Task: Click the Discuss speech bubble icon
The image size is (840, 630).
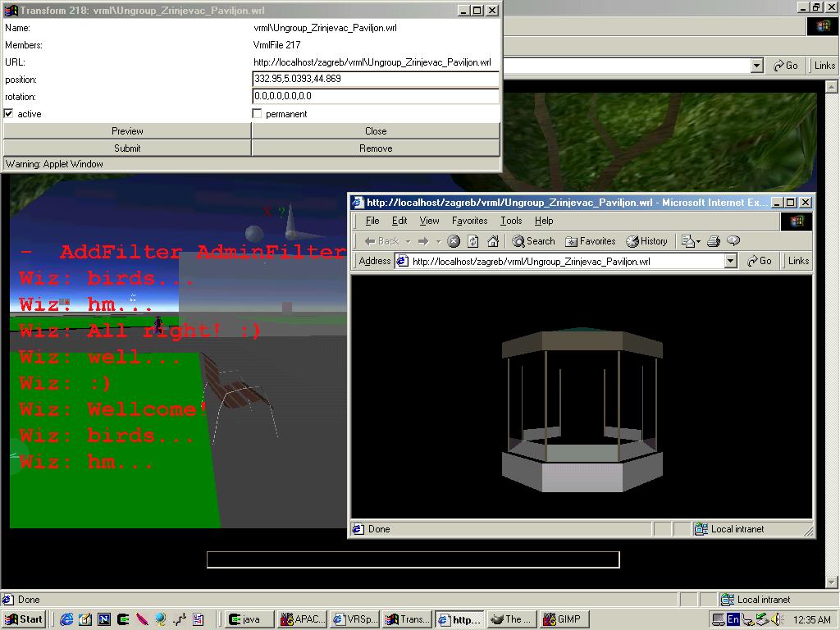Action: point(733,241)
